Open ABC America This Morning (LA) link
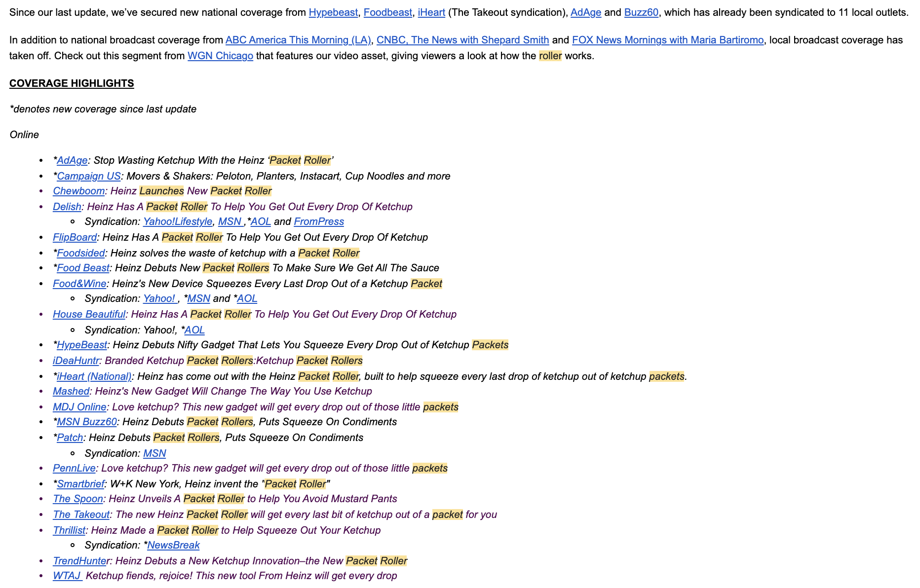The image size is (920, 588). pos(298,40)
